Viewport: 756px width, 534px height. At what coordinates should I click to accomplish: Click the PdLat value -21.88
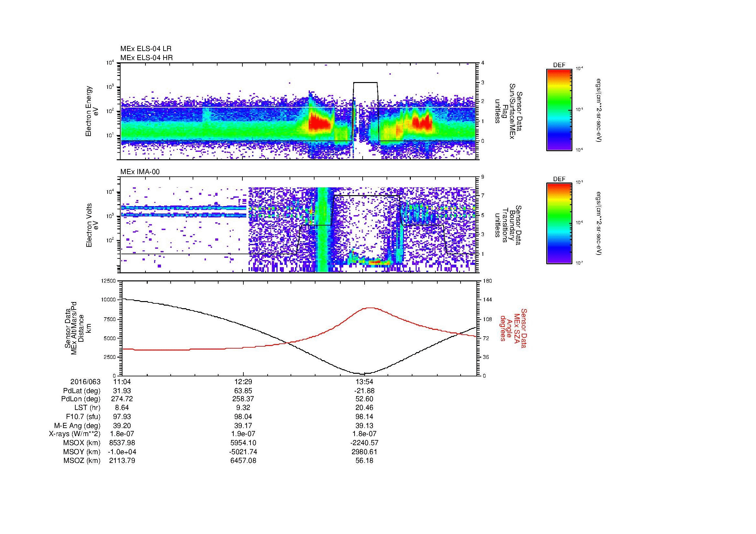click(364, 391)
